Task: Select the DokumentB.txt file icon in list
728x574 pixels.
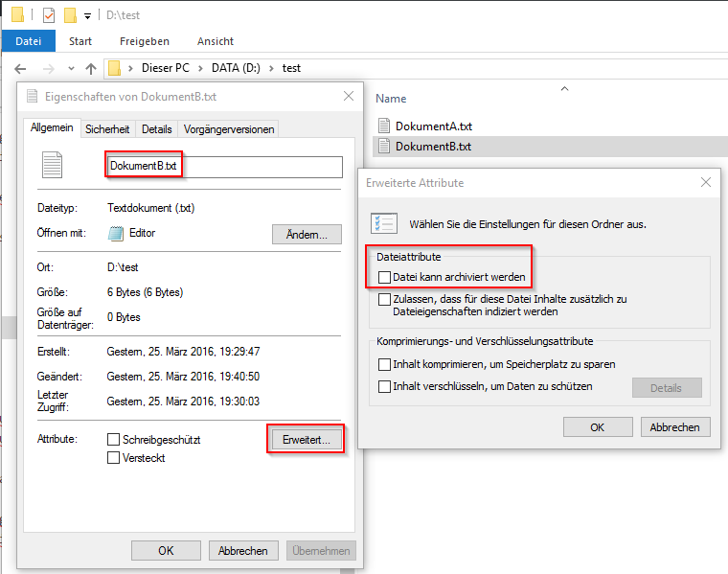Action: click(384, 147)
